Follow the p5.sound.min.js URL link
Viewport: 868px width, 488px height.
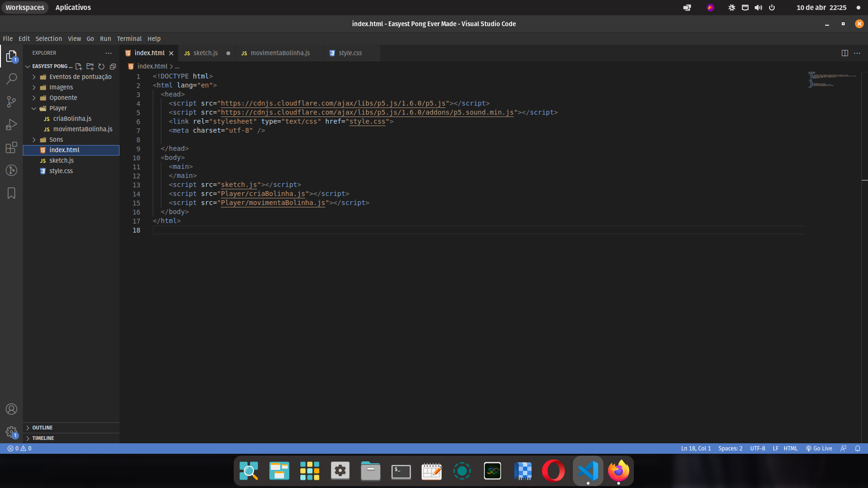(x=367, y=113)
